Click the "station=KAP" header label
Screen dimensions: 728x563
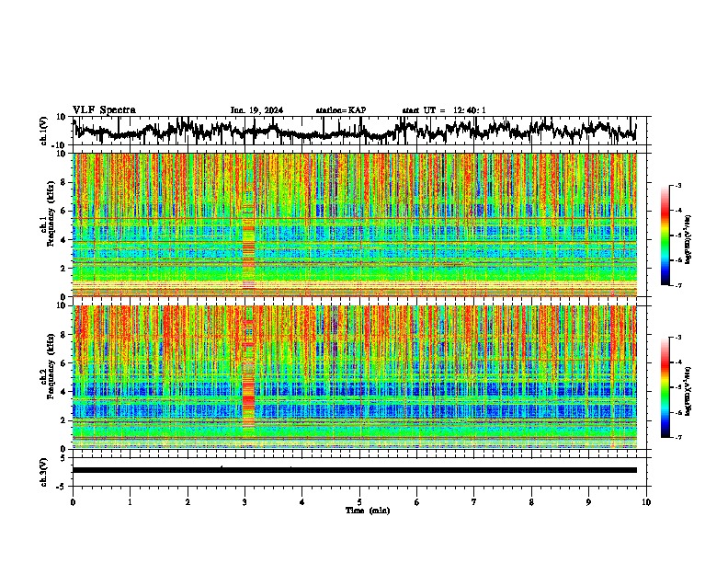pos(341,110)
